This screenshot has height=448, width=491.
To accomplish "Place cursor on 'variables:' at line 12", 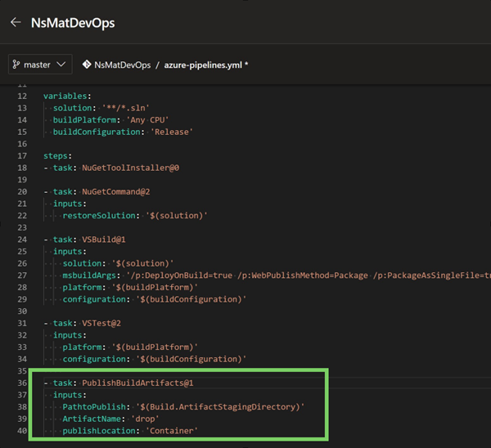I will [x=67, y=96].
